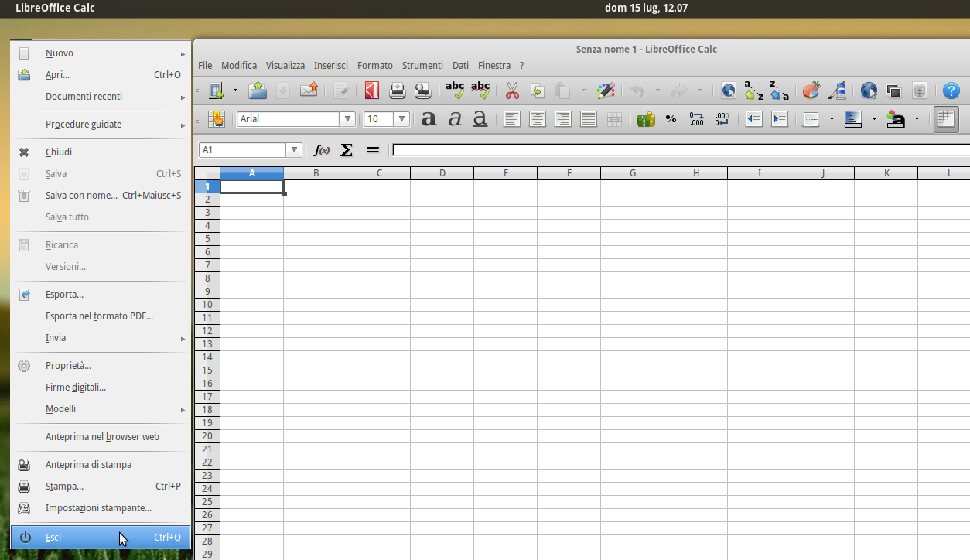This screenshot has width=970, height=560.
Task: Open the Borders dropdown arrow
Action: [832, 119]
